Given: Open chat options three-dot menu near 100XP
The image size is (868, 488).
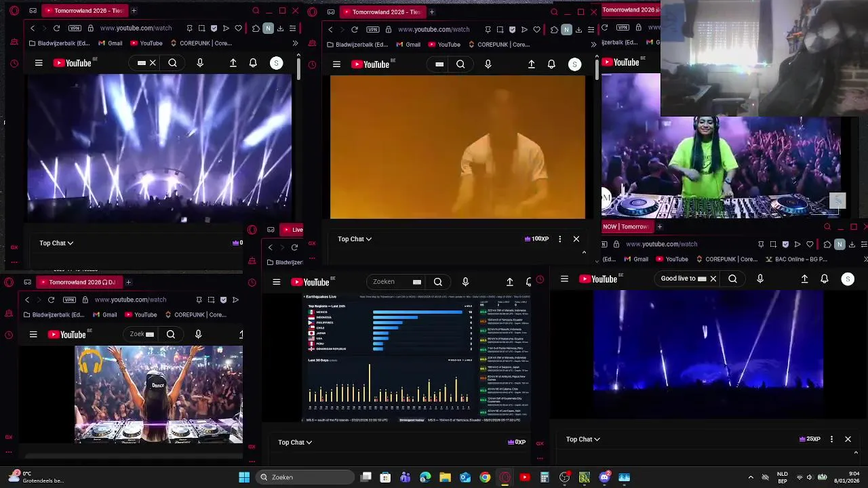Looking at the screenshot, I should coord(559,239).
